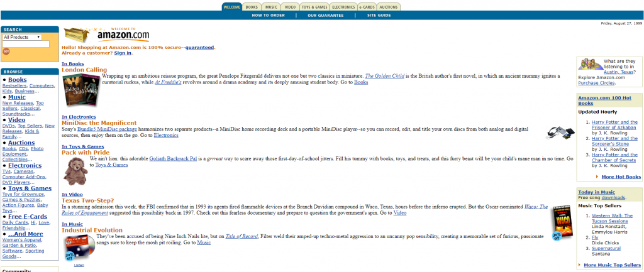Screen dimensions: 644x272
Task: Click the In Toys & Games heading link
Action: point(83,146)
